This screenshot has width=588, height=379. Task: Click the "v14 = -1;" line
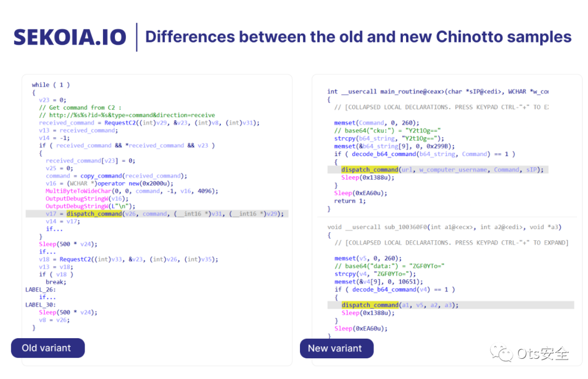[x=54, y=138]
